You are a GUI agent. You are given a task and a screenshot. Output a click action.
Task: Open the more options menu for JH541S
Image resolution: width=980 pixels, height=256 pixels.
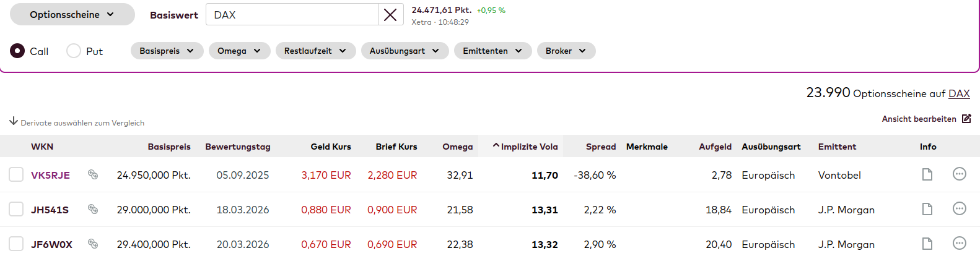point(959,209)
